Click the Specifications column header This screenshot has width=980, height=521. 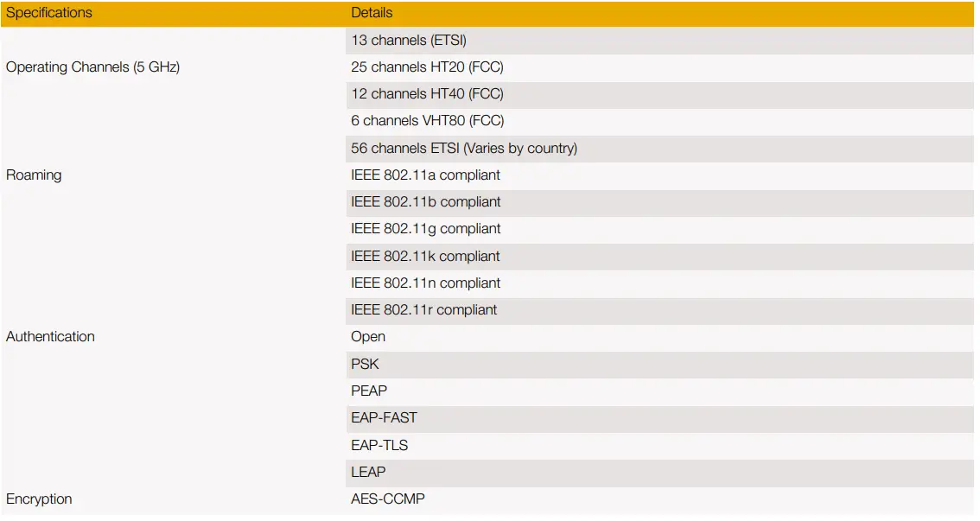[49, 13]
